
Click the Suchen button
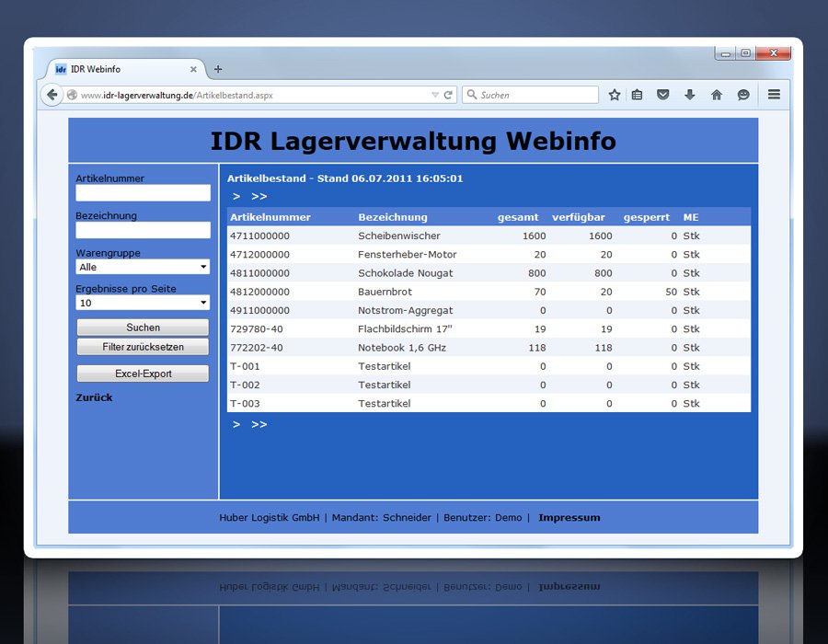(143, 328)
